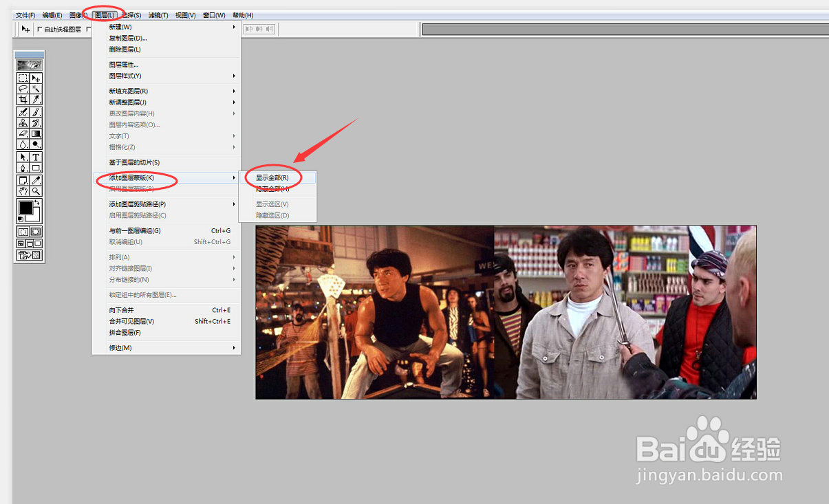829x504 pixels.
Task: Open 图层属性... dialog
Action: coord(166,65)
